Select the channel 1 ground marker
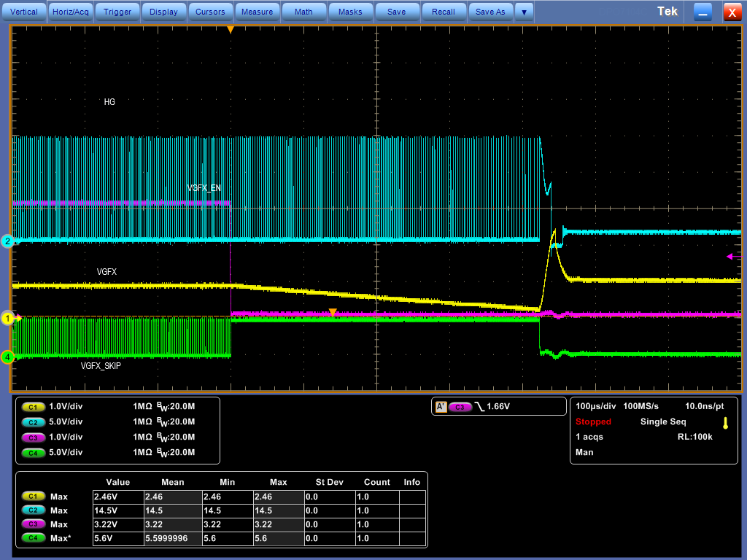Viewport: 747px width, 560px height. click(x=7, y=318)
